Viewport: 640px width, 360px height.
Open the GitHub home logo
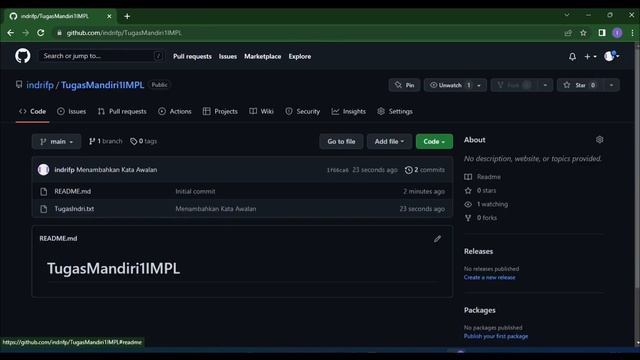22,56
